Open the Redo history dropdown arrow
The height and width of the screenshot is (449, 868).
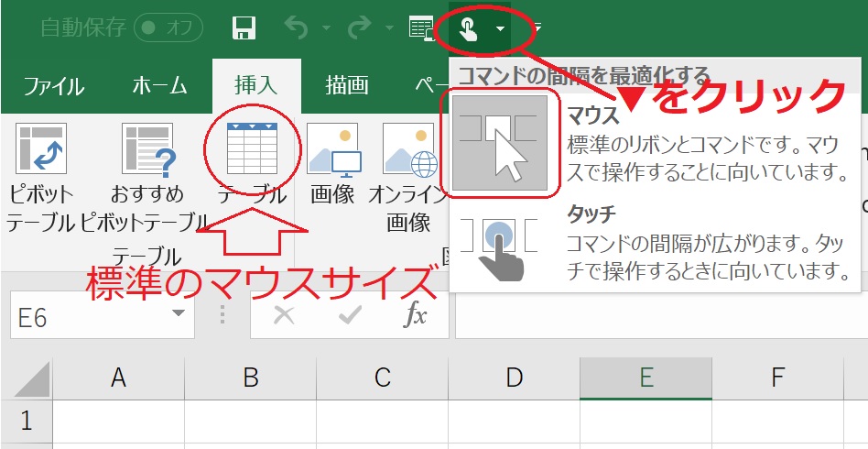tap(390, 27)
